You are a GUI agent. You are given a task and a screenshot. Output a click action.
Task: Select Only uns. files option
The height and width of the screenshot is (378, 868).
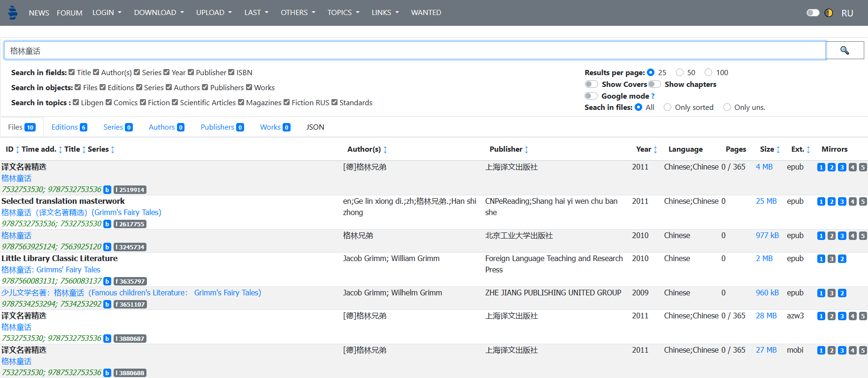727,107
